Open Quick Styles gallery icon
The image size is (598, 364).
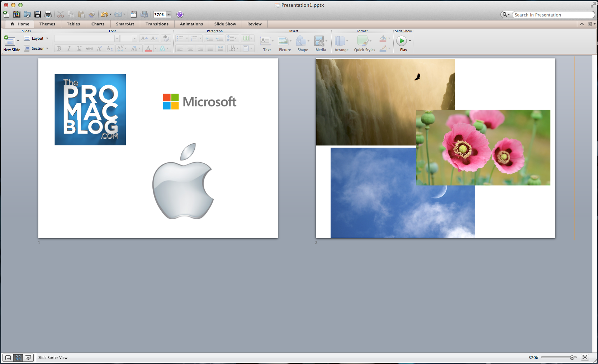click(x=363, y=41)
